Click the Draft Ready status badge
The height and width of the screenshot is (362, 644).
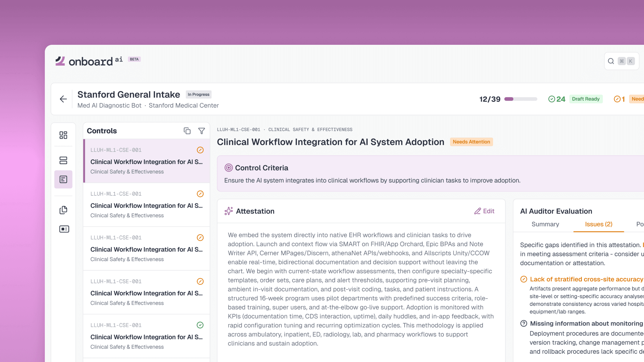pyautogui.click(x=585, y=99)
